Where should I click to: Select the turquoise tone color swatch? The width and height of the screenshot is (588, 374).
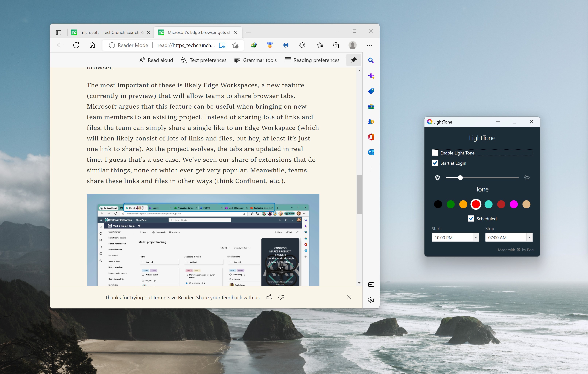488,204
